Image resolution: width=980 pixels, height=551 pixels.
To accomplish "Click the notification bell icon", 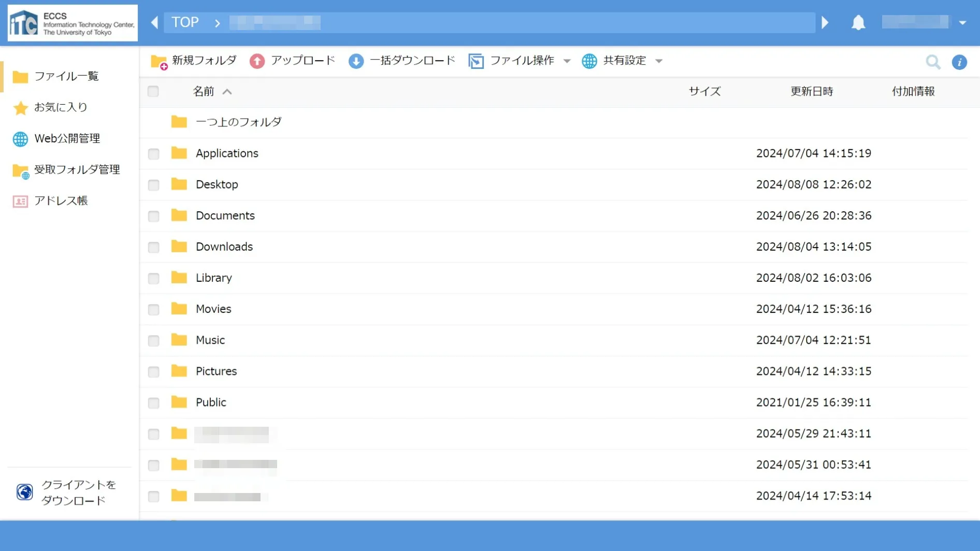I will (858, 22).
